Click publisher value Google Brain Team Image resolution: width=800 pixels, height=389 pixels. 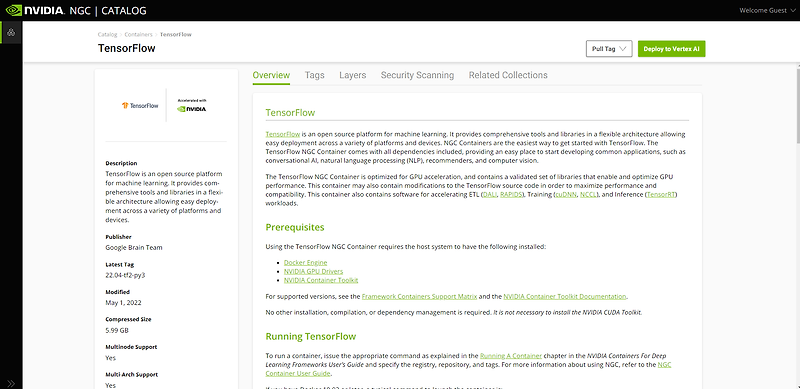point(134,248)
